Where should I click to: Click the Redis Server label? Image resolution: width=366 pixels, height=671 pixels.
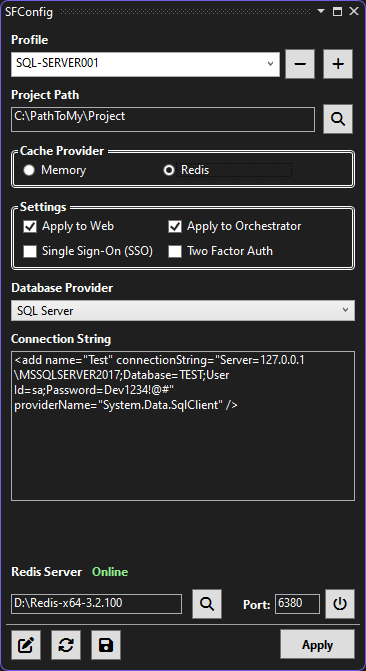click(46, 572)
